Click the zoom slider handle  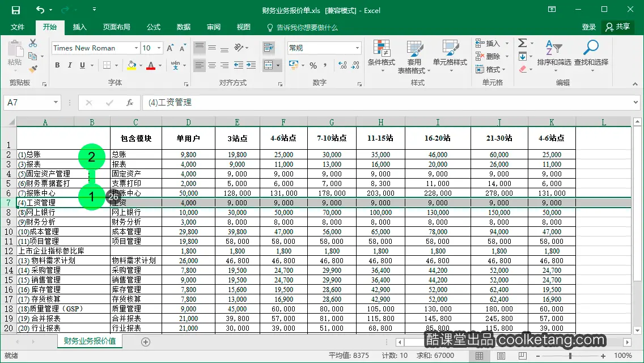[x=570, y=356]
